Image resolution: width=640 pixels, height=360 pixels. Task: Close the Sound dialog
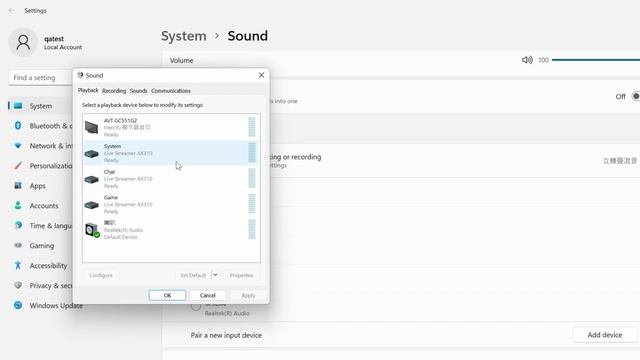point(262,75)
